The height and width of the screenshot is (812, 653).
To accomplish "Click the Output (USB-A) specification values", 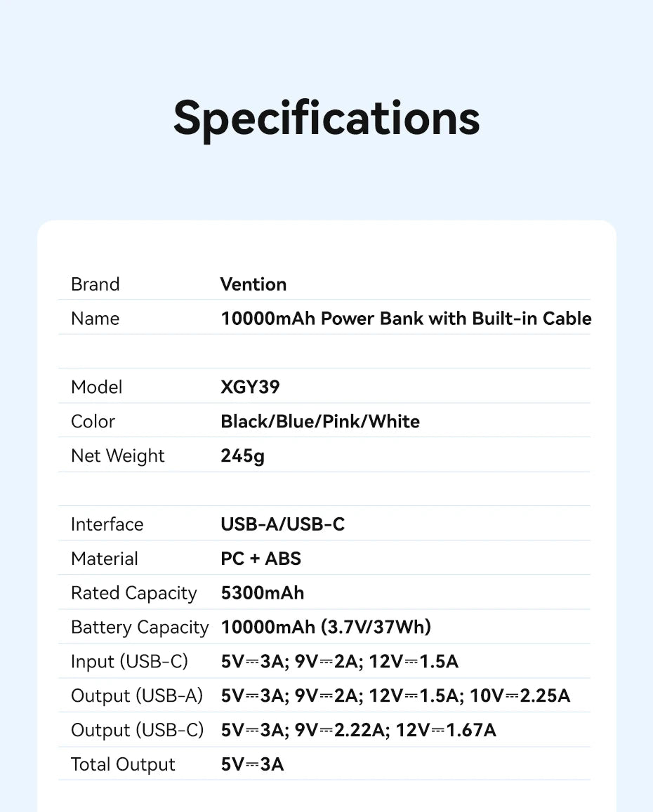I will tap(395, 696).
